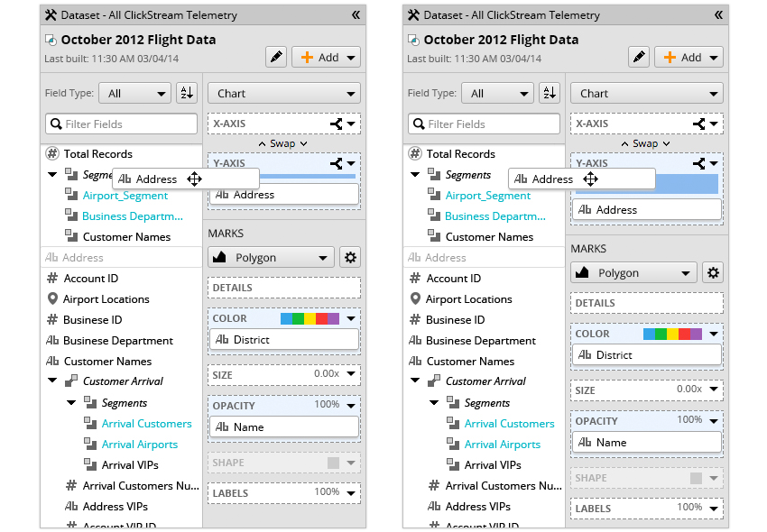Click the COLOR palette swatch in left panel
The image size is (767, 532).
pos(310,319)
